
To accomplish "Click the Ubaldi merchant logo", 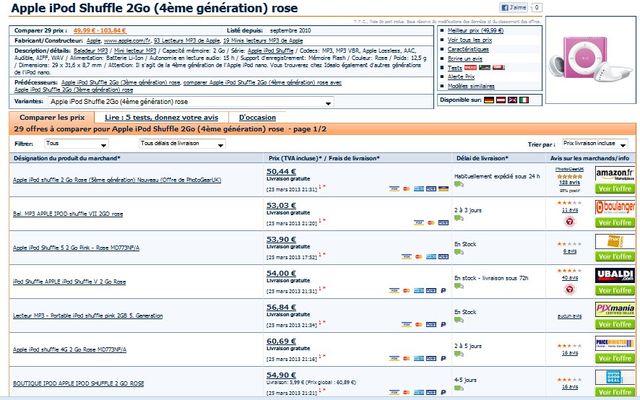I will (x=615, y=275).
